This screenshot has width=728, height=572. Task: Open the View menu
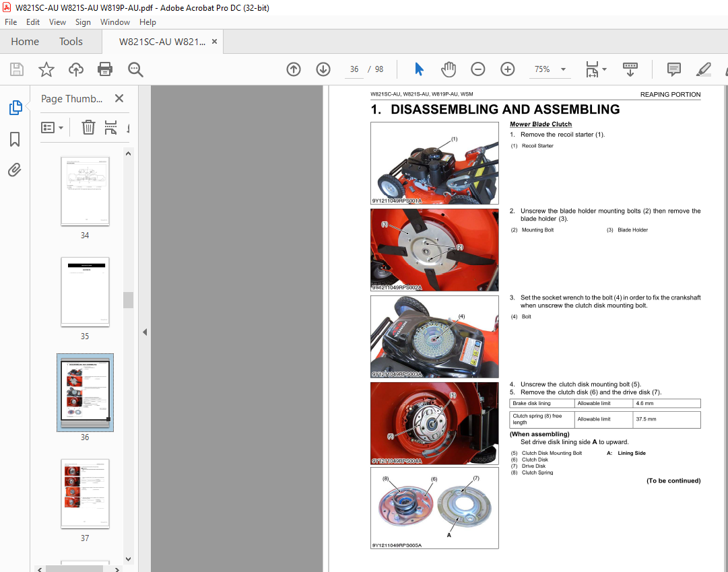(x=57, y=22)
